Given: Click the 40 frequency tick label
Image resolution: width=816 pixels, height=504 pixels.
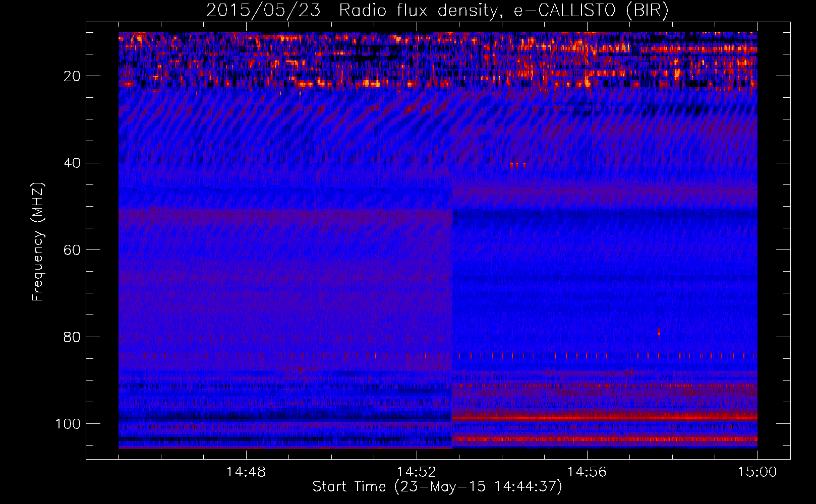Looking at the screenshot, I should [73, 163].
